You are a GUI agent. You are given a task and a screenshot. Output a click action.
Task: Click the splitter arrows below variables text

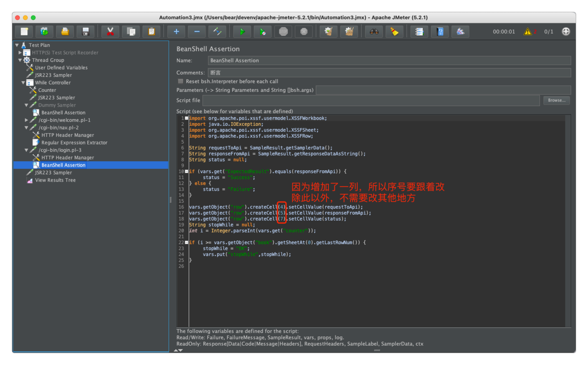[178, 350]
